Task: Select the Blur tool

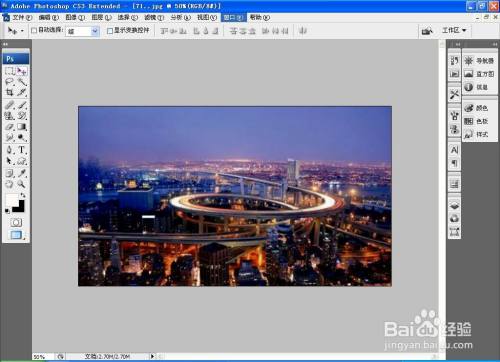Action: click(x=9, y=137)
